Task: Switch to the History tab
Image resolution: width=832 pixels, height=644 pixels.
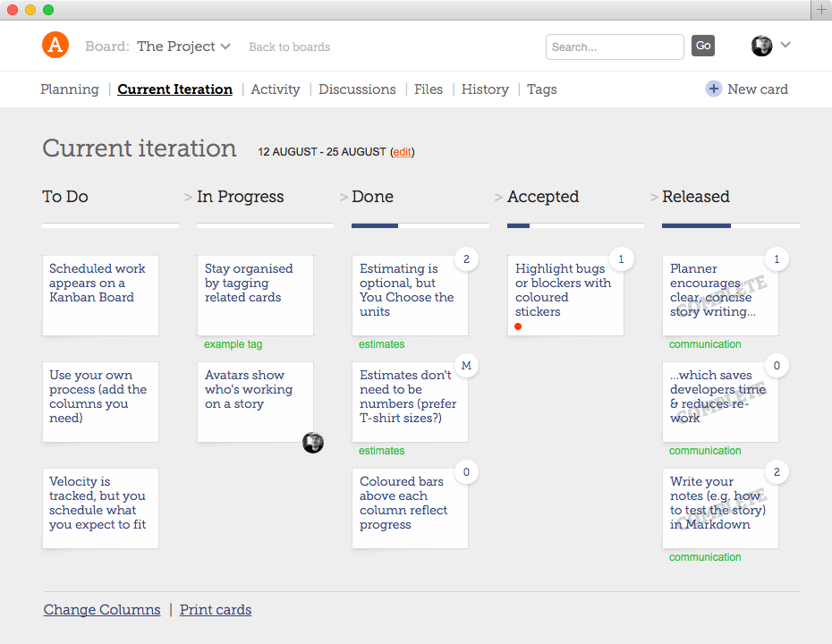Action: (485, 89)
